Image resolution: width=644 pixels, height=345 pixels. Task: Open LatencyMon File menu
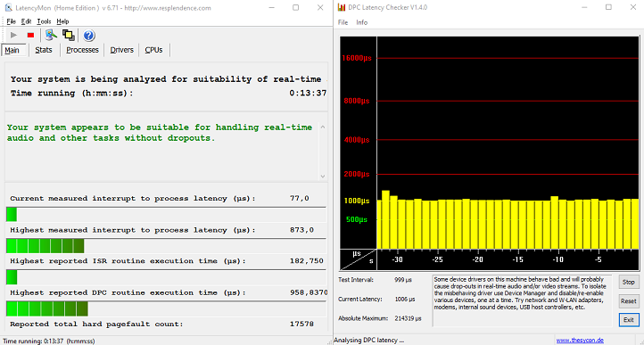coord(11,21)
